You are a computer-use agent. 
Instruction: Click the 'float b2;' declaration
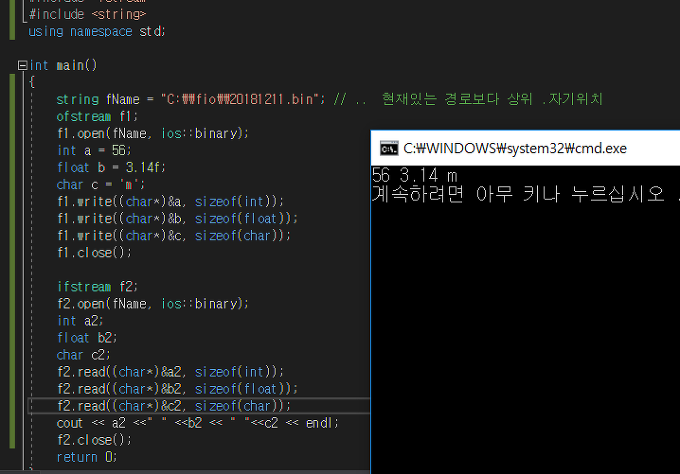tap(87, 338)
